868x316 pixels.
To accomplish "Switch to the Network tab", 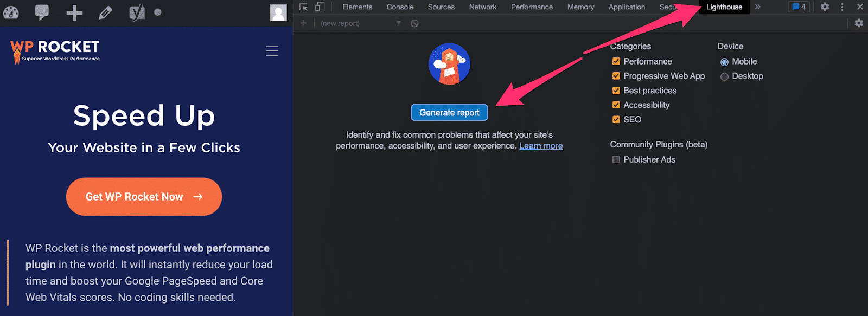I will click(482, 7).
